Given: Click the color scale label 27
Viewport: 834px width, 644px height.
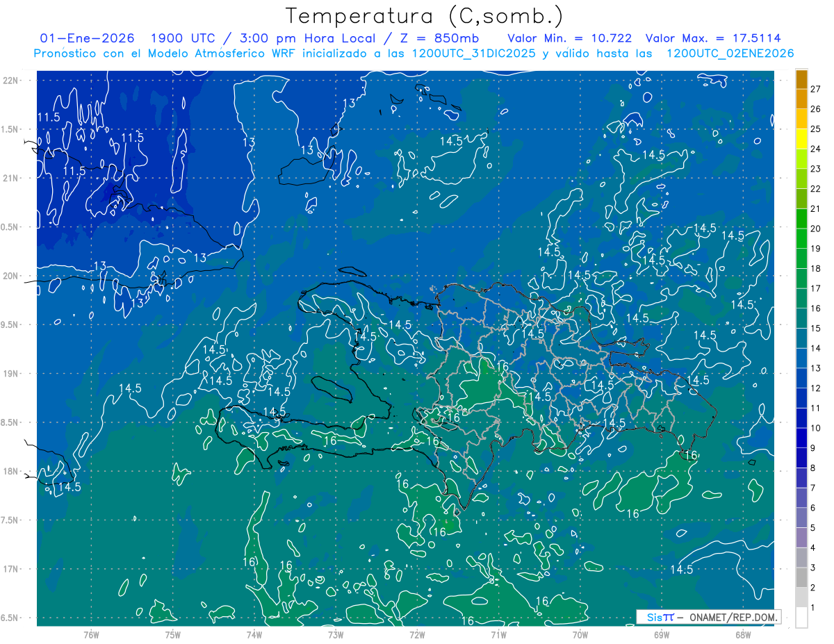Looking at the screenshot, I should (815, 89).
